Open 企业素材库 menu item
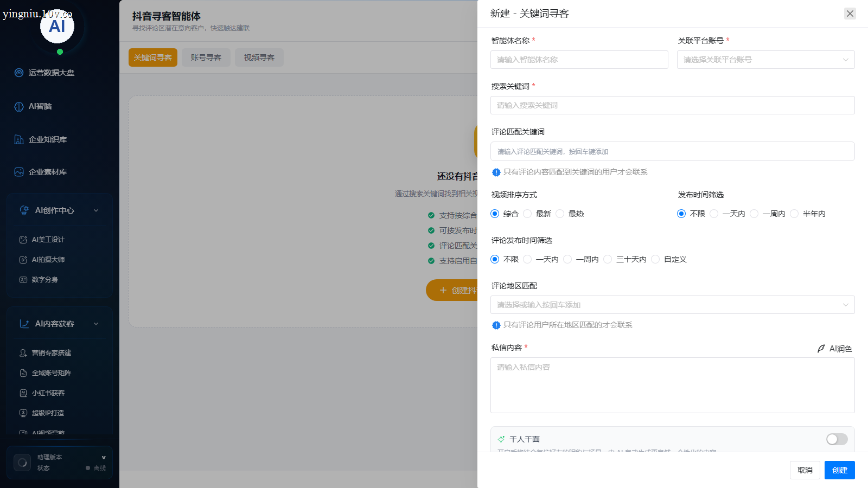Image resolution: width=868 pixels, height=488 pixels. pyautogui.click(x=48, y=172)
